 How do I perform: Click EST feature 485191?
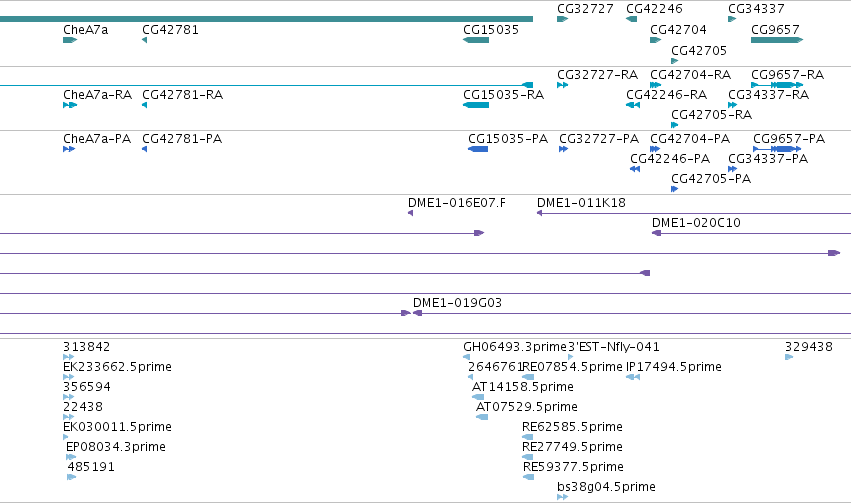coord(91,467)
